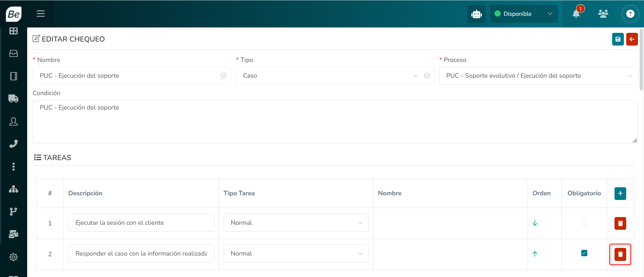This screenshot has width=644, height=277.
Task: Click the Be logo
Action: (14, 14)
